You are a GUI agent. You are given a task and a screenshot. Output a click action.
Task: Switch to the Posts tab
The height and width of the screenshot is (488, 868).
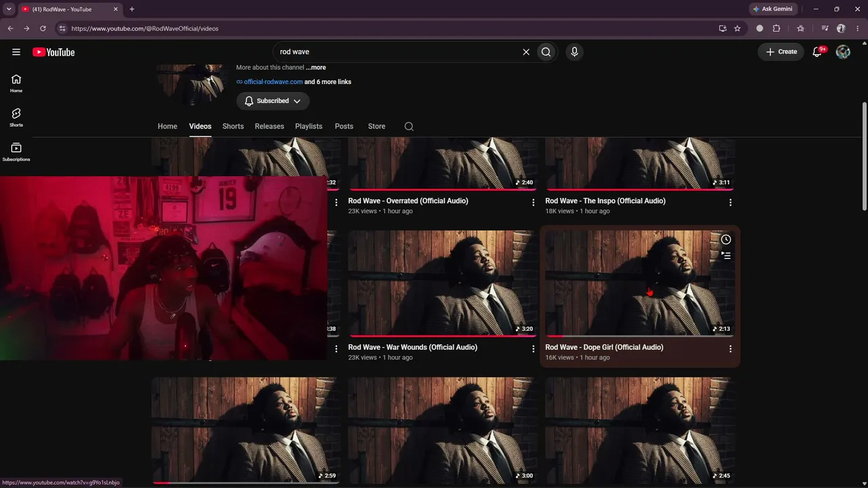click(x=344, y=127)
